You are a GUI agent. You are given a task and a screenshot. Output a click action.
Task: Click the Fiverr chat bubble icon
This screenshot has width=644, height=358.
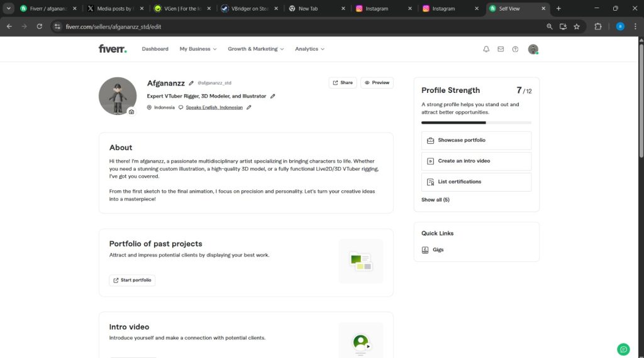623,349
